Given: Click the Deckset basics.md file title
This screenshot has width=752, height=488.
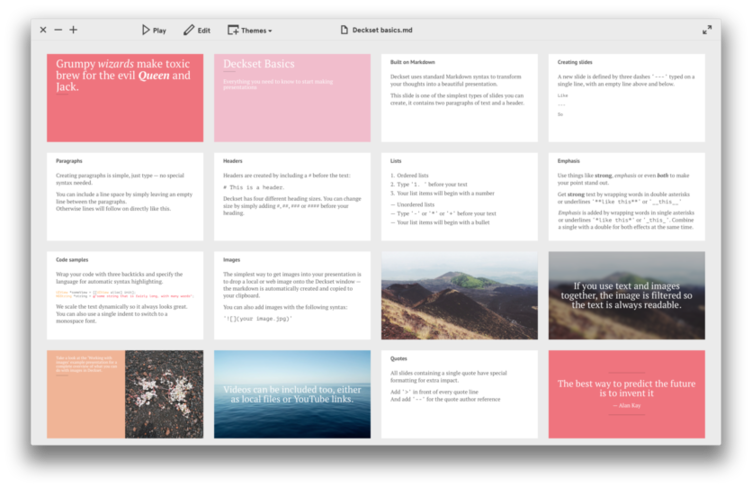Looking at the screenshot, I should pyautogui.click(x=391, y=30).
